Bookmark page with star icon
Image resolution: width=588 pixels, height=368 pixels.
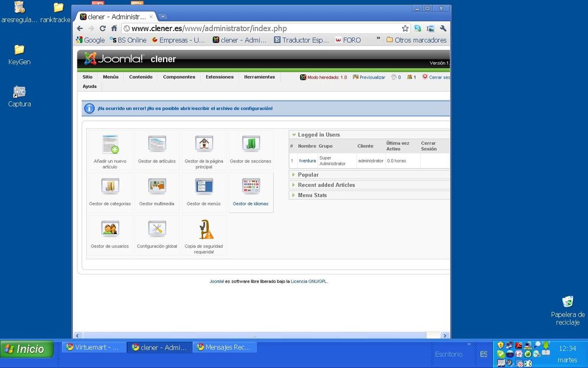pos(405,28)
